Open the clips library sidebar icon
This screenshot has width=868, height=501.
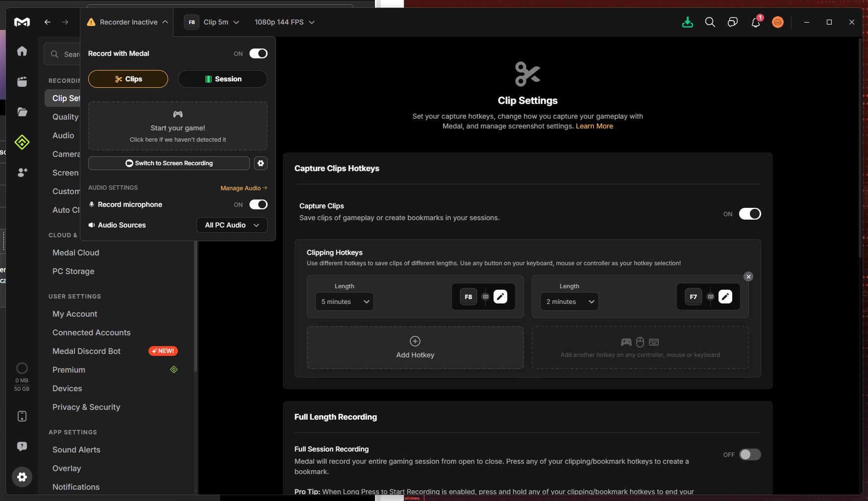(x=22, y=82)
